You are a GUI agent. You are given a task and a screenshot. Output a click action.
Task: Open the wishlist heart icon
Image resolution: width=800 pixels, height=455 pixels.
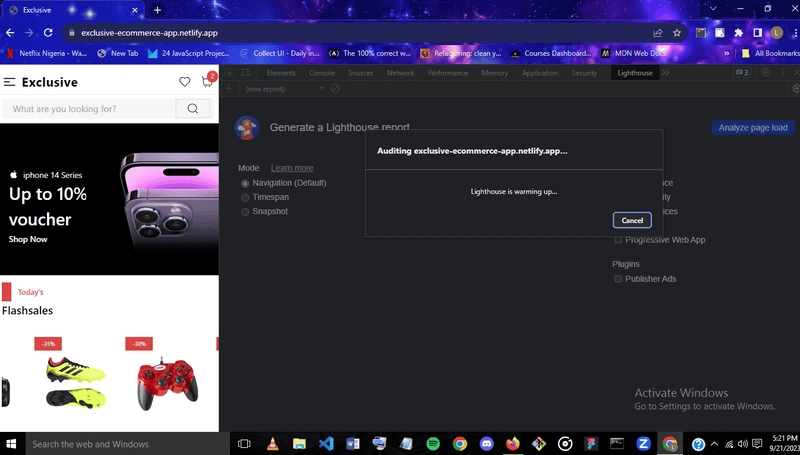(x=185, y=82)
